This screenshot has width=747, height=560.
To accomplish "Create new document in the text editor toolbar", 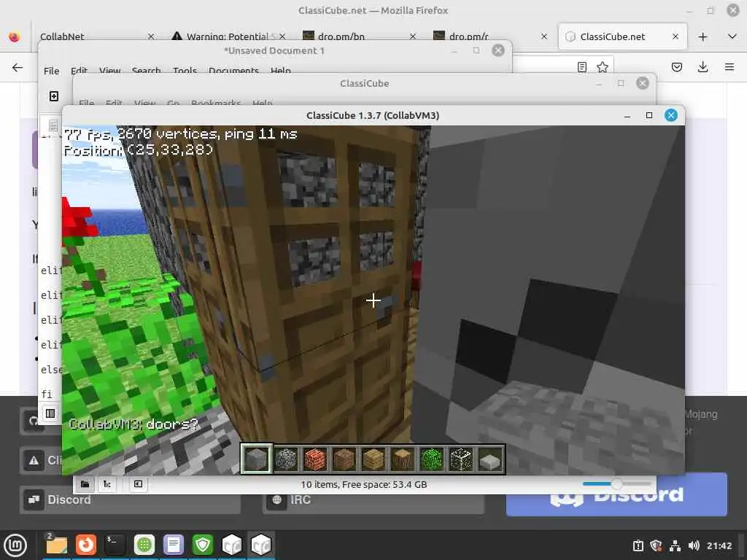I will point(54,96).
